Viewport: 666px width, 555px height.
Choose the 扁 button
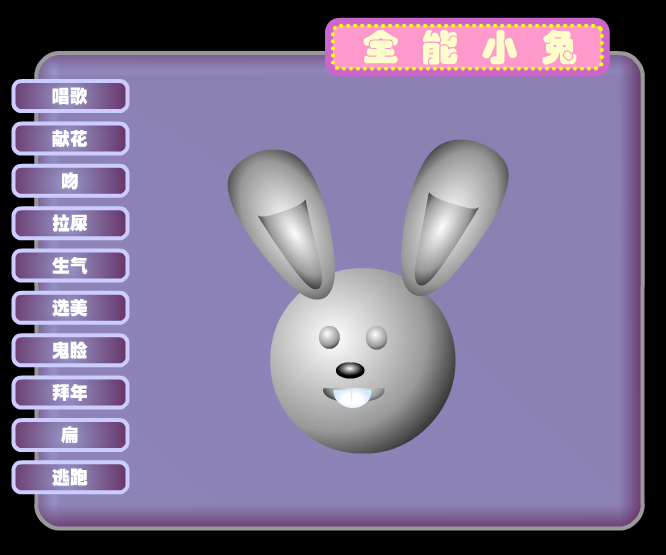[x=70, y=435]
